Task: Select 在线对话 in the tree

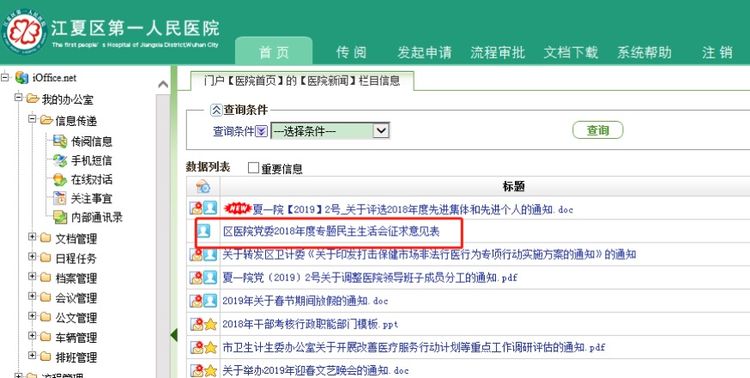Action: [x=91, y=180]
